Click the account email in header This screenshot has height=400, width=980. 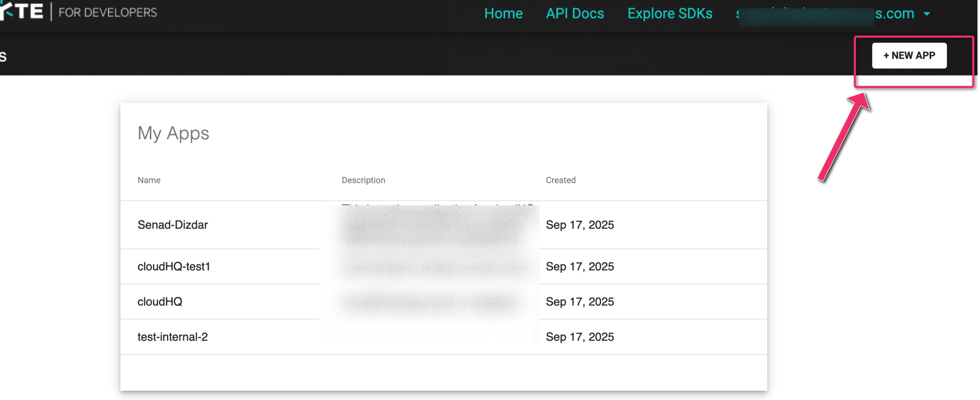pyautogui.click(x=825, y=14)
